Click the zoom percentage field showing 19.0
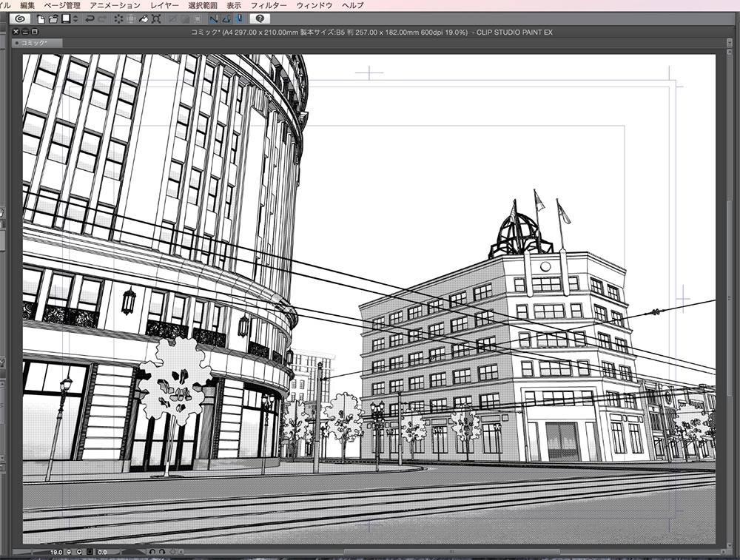The image size is (740, 560). pyautogui.click(x=56, y=552)
